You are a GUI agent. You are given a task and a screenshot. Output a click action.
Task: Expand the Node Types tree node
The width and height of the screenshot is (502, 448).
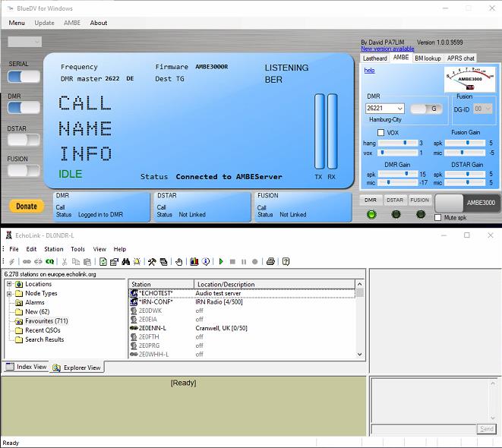(x=9, y=293)
